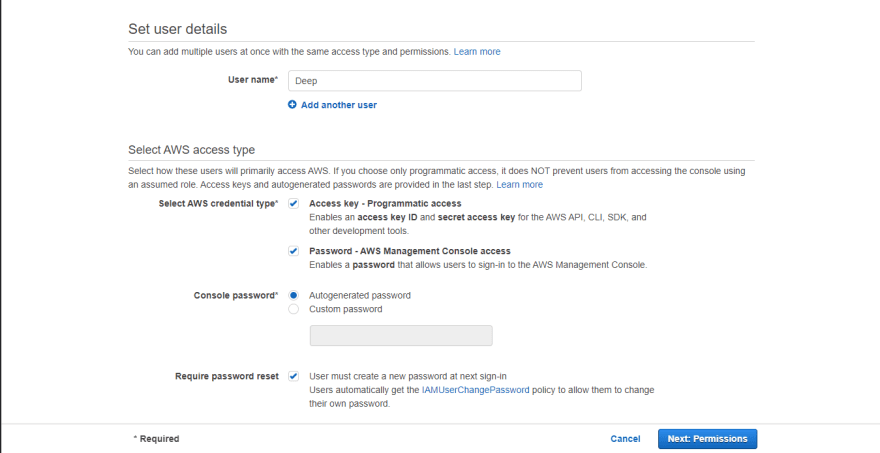The height and width of the screenshot is (453, 880).
Task: Uncheck the Require password reset checkbox
Action: click(x=294, y=376)
